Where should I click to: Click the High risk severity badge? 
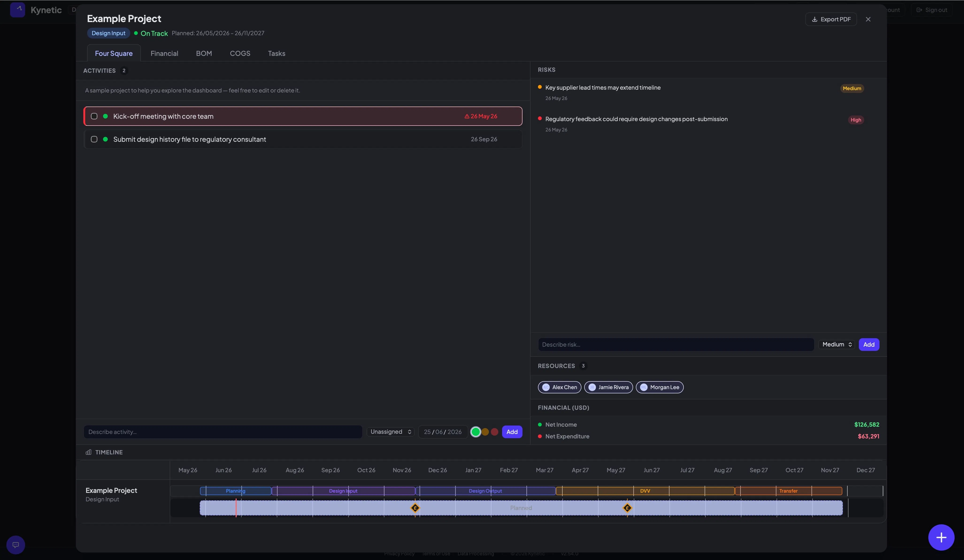(856, 120)
